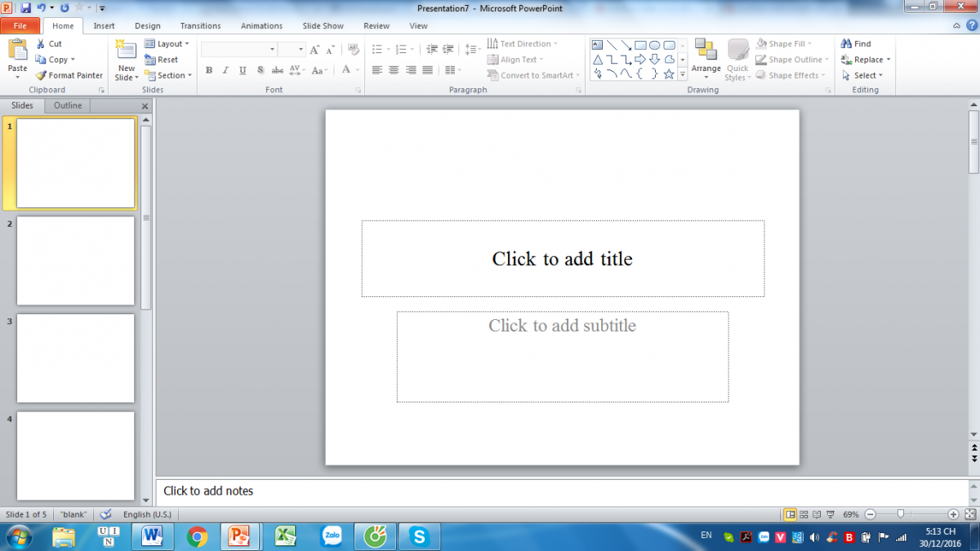
Task: Click the Reset slide button
Action: point(162,60)
